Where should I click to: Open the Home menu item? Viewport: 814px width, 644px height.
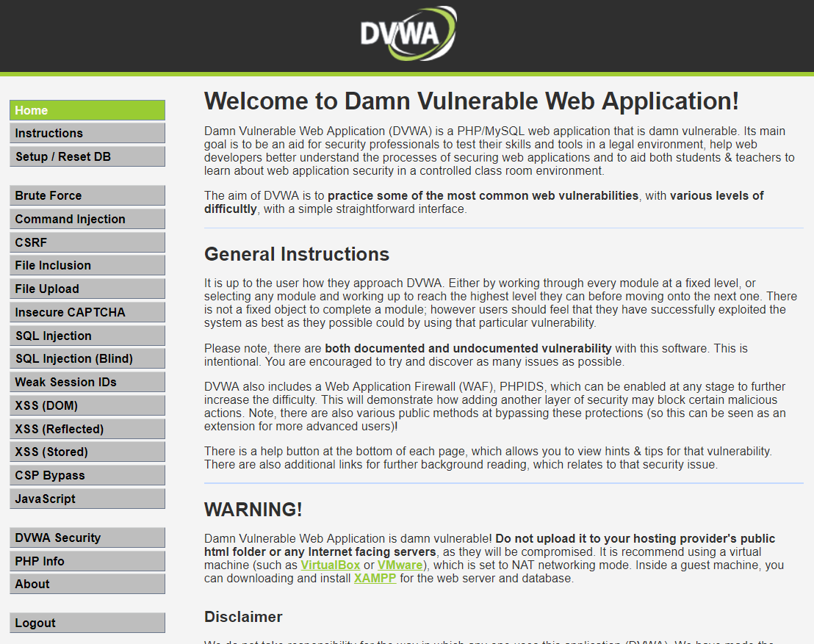pyautogui.click(x=87, y=110)
